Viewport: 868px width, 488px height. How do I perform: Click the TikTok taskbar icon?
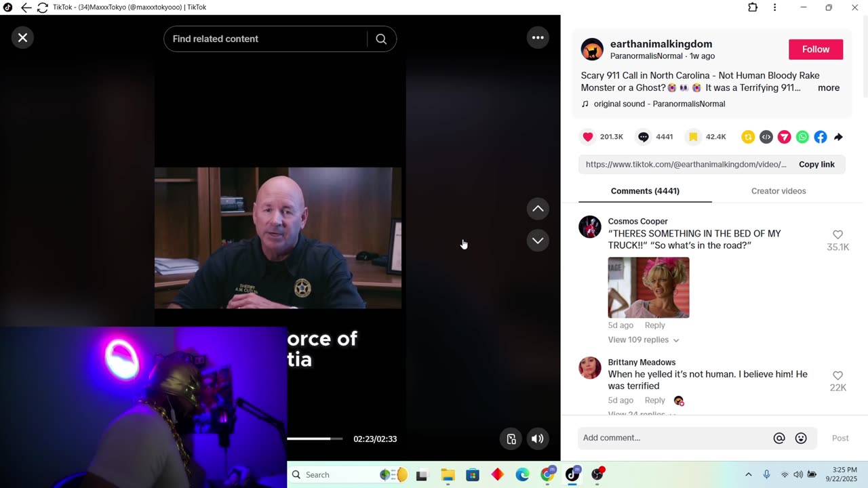click(572, 475)
